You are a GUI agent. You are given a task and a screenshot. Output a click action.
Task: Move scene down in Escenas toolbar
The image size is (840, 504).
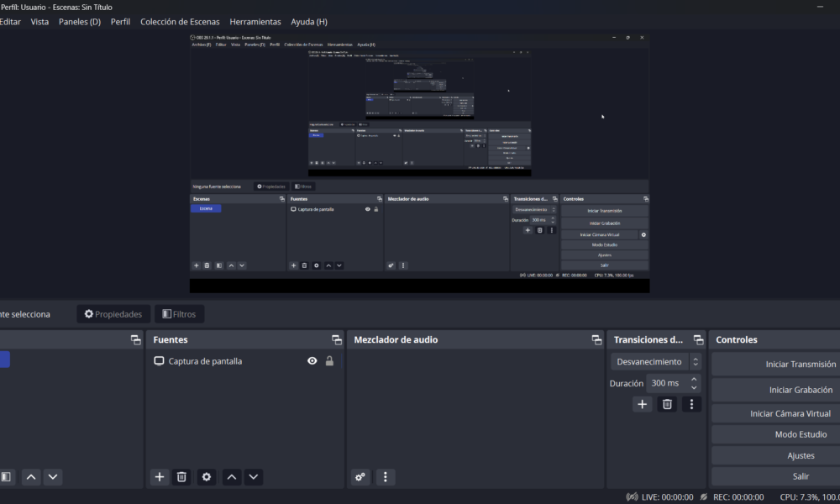[x=52, y=476]
